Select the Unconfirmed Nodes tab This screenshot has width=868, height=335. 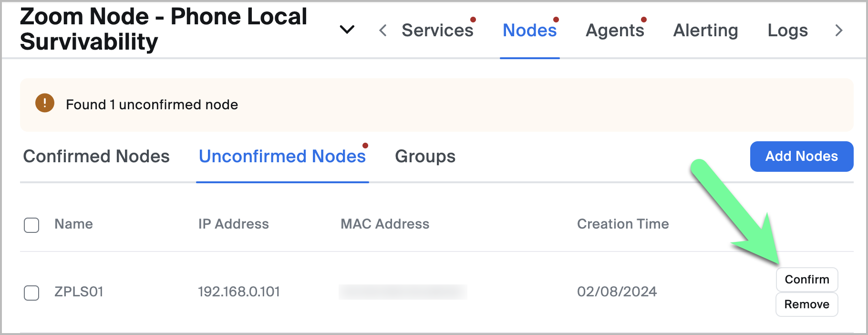pyautogui.click(x=282, y=157)
